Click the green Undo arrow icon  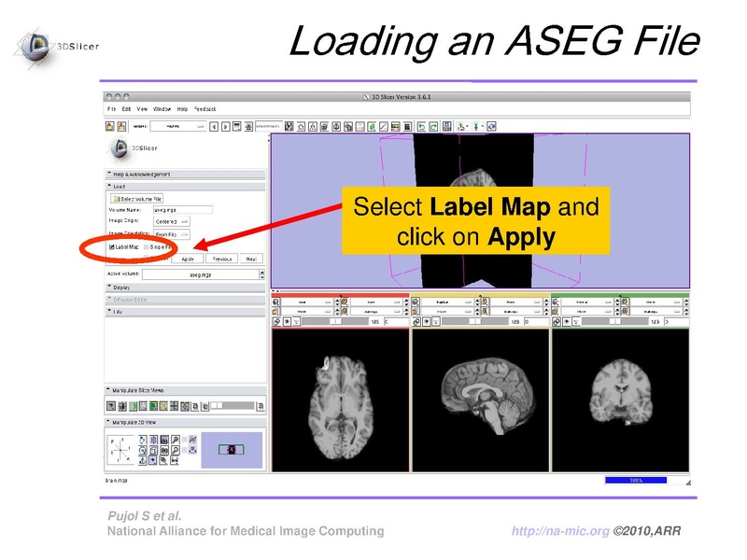pos(421,127)
